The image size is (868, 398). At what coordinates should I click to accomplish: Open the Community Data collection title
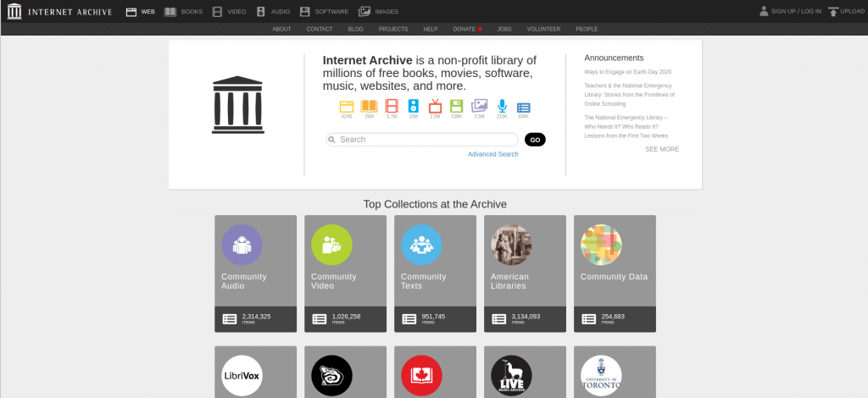[x=614, y=277]
